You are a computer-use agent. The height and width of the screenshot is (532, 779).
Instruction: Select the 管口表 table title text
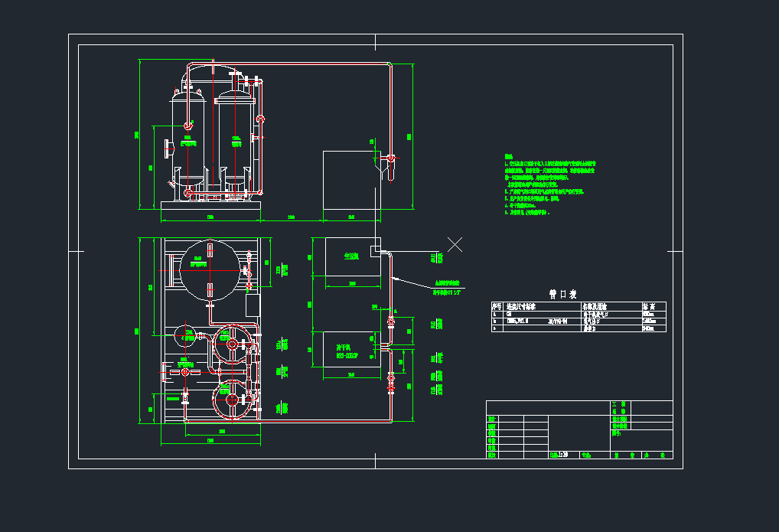point(562,294)
